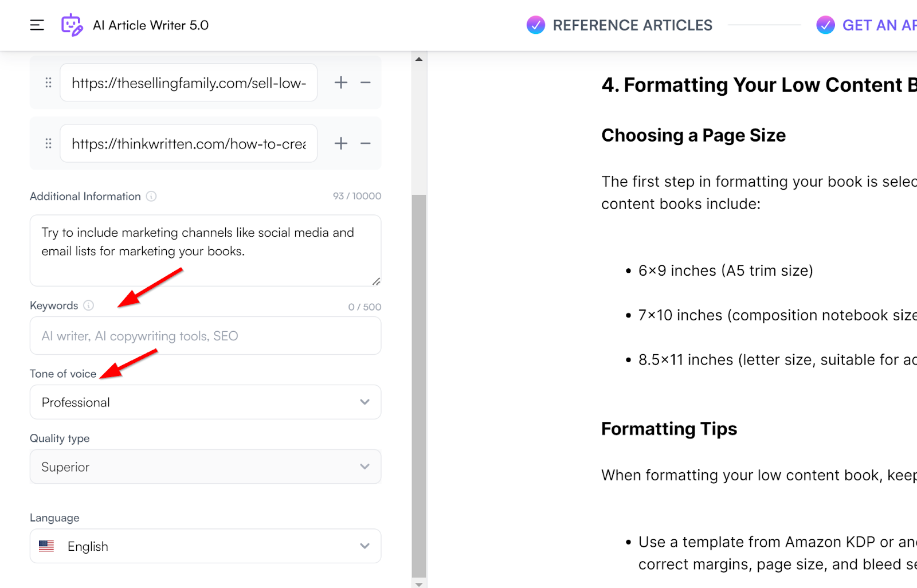Expand the Quality type dropdown
Screen dimensions: 917x588
pos(205,467)
